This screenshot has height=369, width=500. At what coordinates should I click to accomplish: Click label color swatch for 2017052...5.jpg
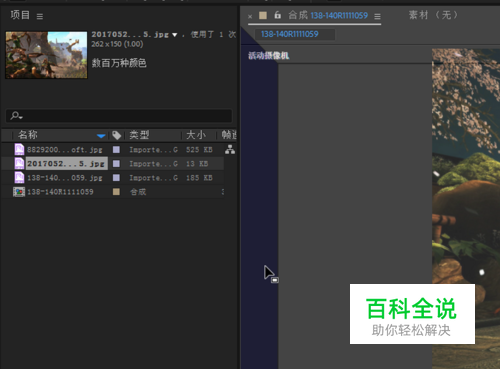click(116, 163)
